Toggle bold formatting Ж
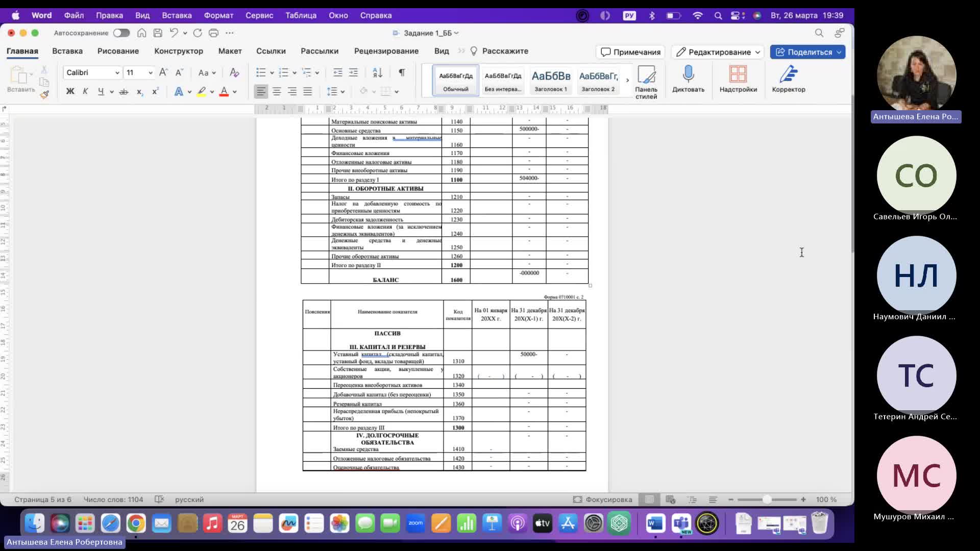This screenshot has height=551, width=980. (70, 91)
